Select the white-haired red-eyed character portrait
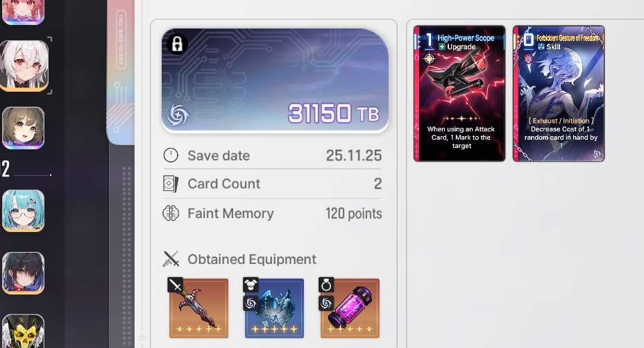The height and width of the screenshot is (348, 644). pyautogui.click(x=25, y=65)
